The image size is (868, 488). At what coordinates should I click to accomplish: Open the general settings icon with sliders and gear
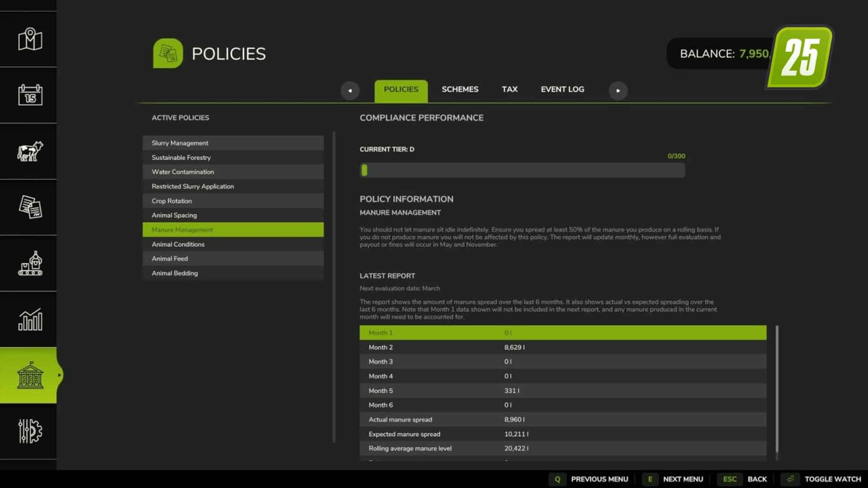[30, 431]
